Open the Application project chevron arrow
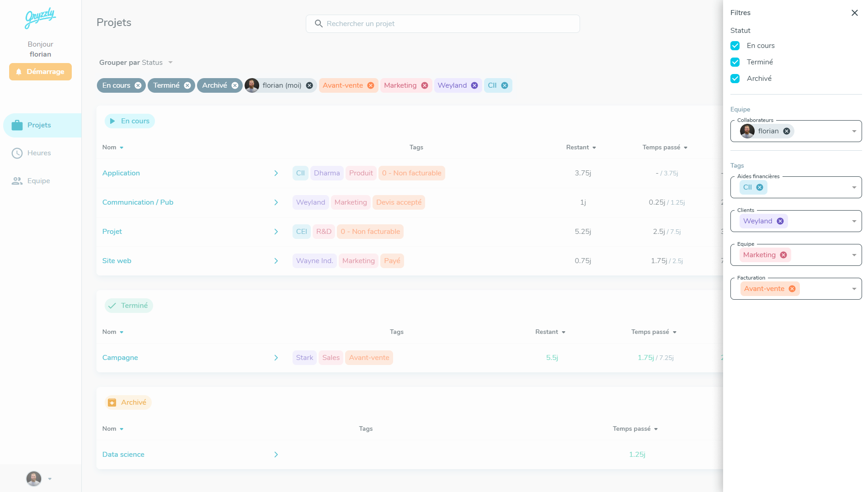The width and height of the screenshot is (868, 492). click(276, 173)
